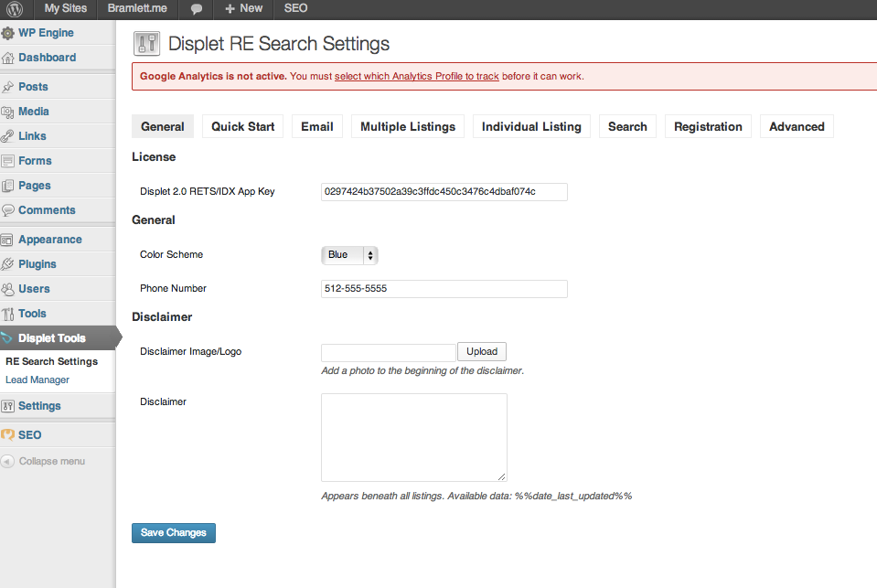Open the Appearance menu item
Image resolution: width=877 pixels, height=588 pixels.
(x=58, y=240)
